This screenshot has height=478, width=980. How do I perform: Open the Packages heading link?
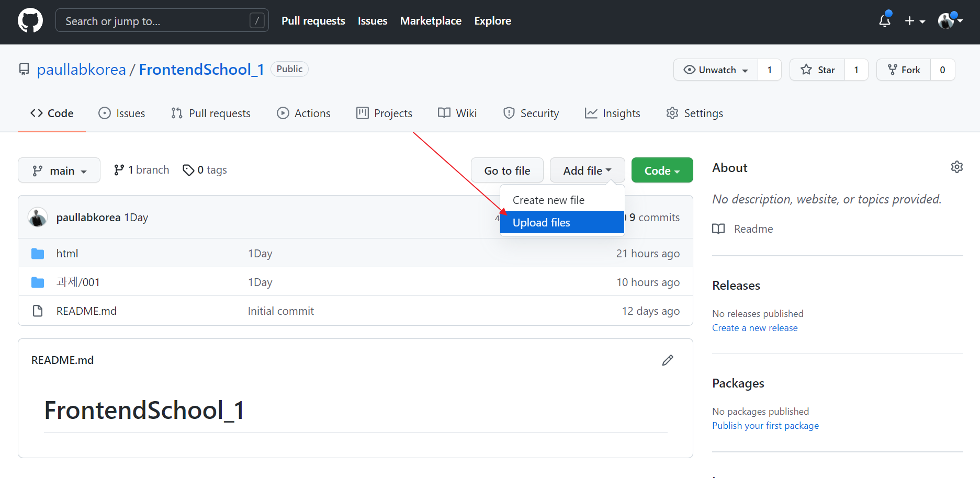(x=738, y=383)
